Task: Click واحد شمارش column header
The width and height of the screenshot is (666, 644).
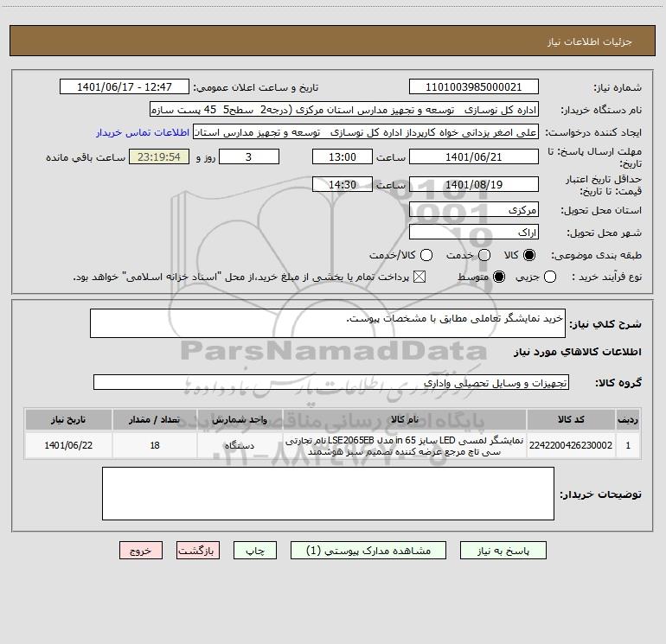Action: (x=240, y=419)
